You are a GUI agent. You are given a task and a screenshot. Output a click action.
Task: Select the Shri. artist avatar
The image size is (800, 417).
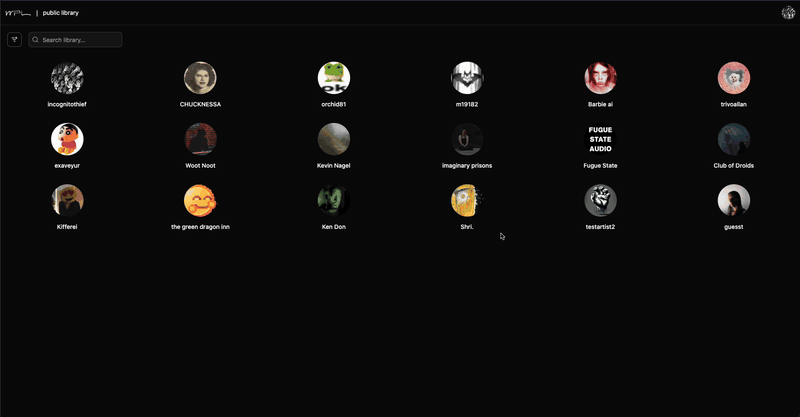(x=467, y=200)
